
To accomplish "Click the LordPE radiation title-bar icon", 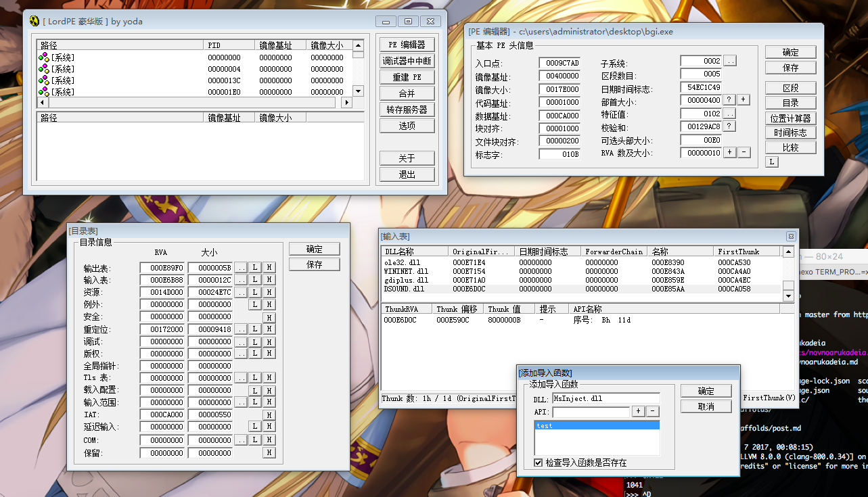I will (35, 21).
